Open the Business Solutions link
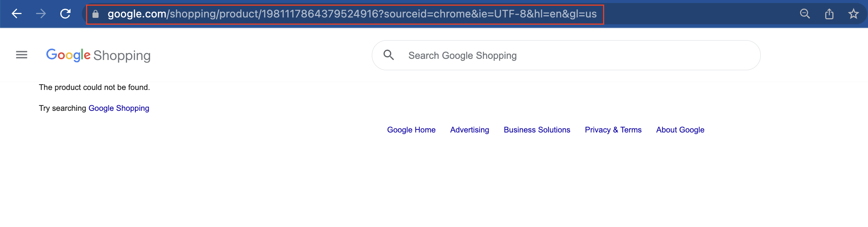 [537, 130]
